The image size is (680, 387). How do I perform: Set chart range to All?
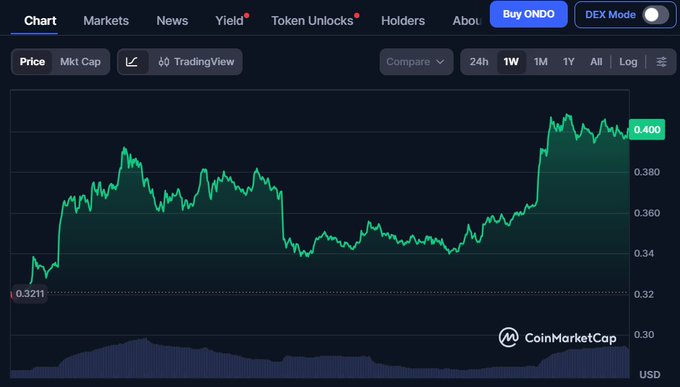596,62
